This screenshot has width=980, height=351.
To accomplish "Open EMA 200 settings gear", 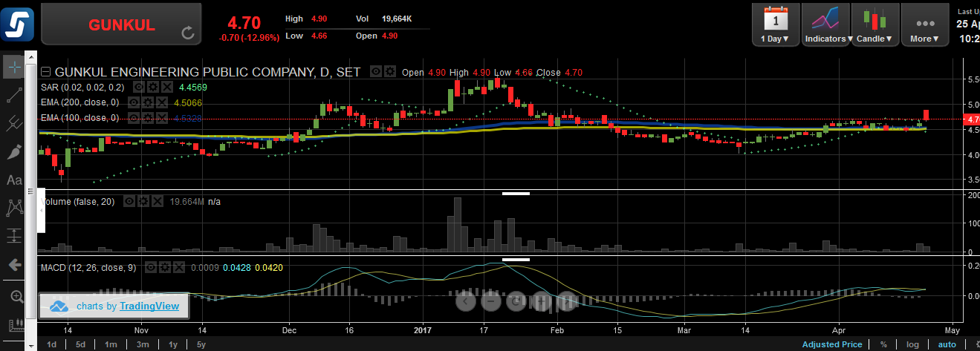I will 146,102.
